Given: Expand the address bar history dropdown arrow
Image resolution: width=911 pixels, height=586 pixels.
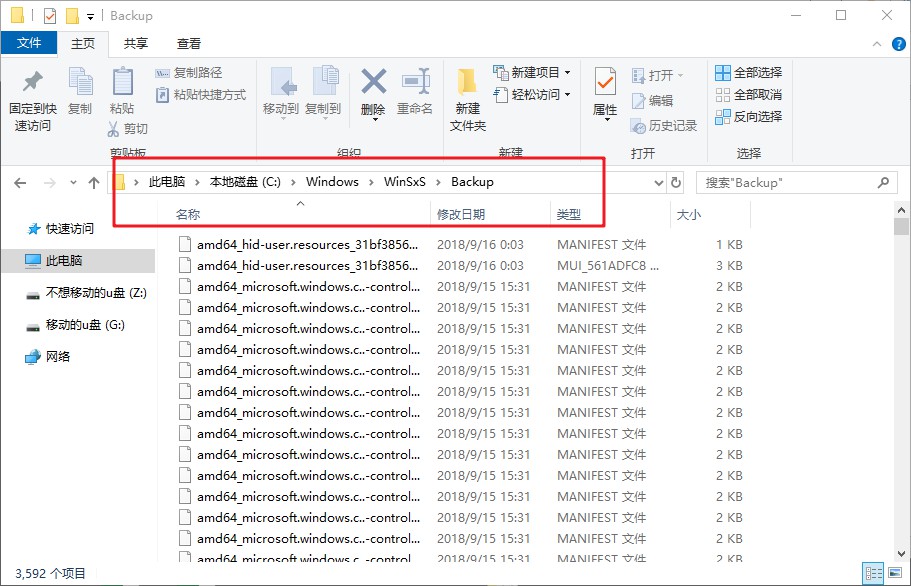Looking at the screenshot, I should pyautogui.click(x=658, y=183).
